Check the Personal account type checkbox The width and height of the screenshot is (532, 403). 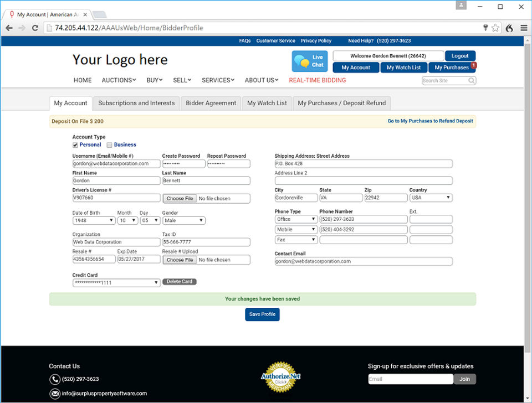coord(75,145)
